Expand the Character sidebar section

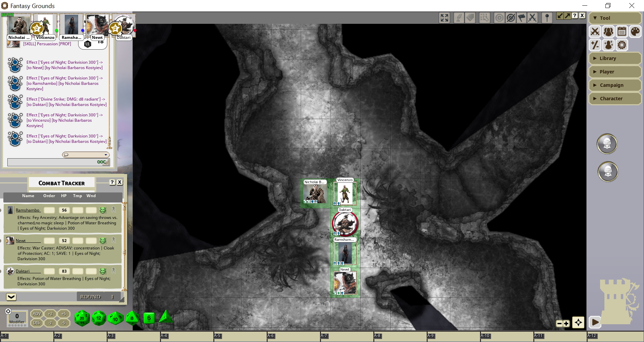615,99
